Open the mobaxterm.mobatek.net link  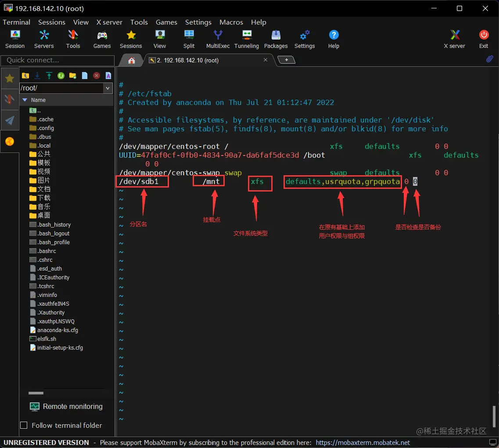(x=363, y=443)
